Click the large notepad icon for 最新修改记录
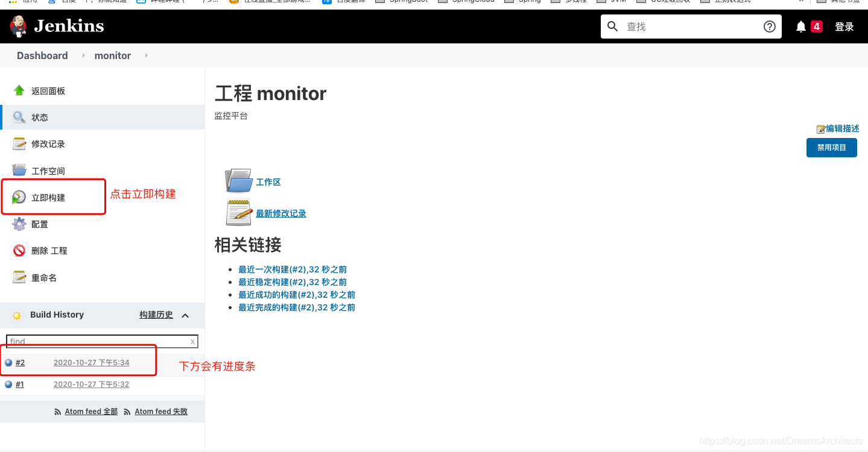 click(239, 213)
